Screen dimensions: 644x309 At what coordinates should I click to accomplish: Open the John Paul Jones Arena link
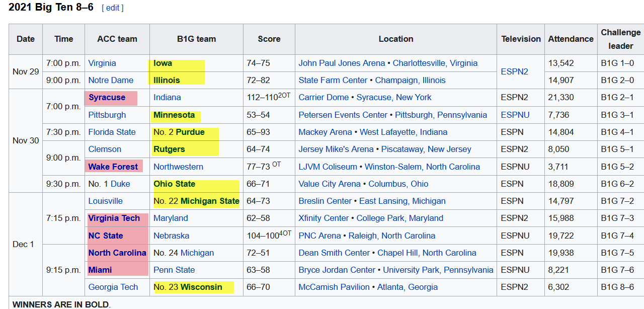coord(342,63)
